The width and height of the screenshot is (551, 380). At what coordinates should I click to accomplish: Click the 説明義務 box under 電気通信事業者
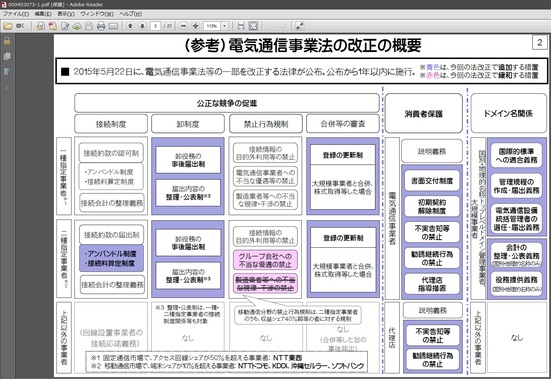pos(432,152)
